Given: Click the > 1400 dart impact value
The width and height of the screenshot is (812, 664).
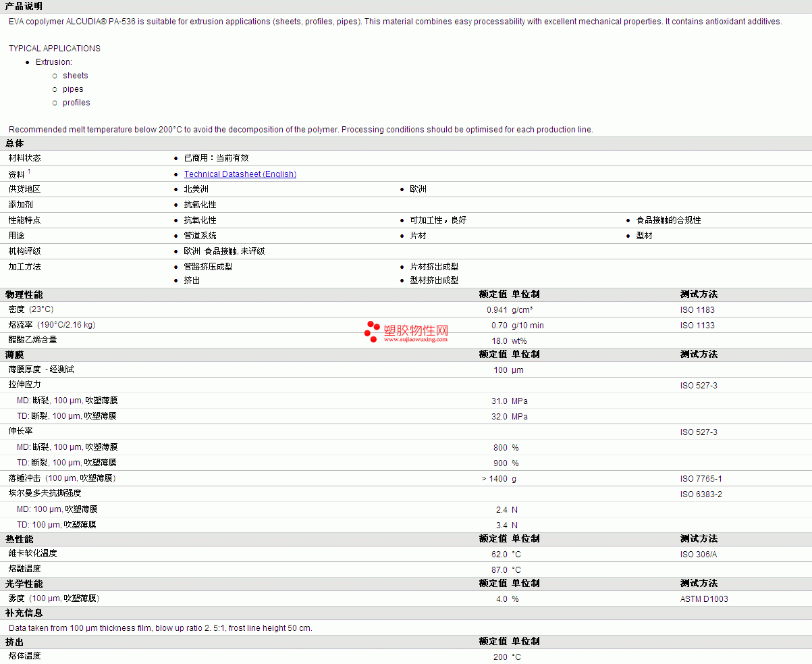Looking at the screenshot, I should tap(494, 479).
